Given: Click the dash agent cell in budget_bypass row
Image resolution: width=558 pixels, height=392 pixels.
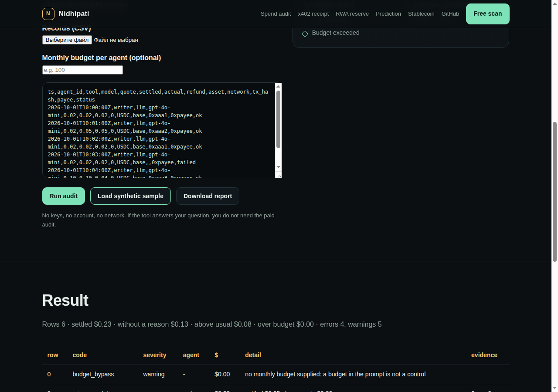Looking at the screenshot, I should coord(184,375).
